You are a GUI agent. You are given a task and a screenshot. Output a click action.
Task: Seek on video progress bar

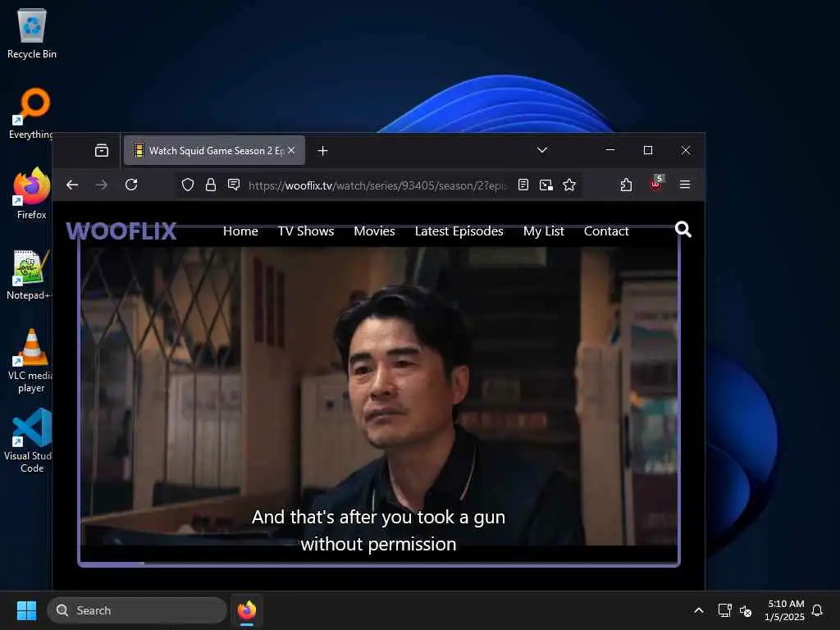(x=379, y=563)
